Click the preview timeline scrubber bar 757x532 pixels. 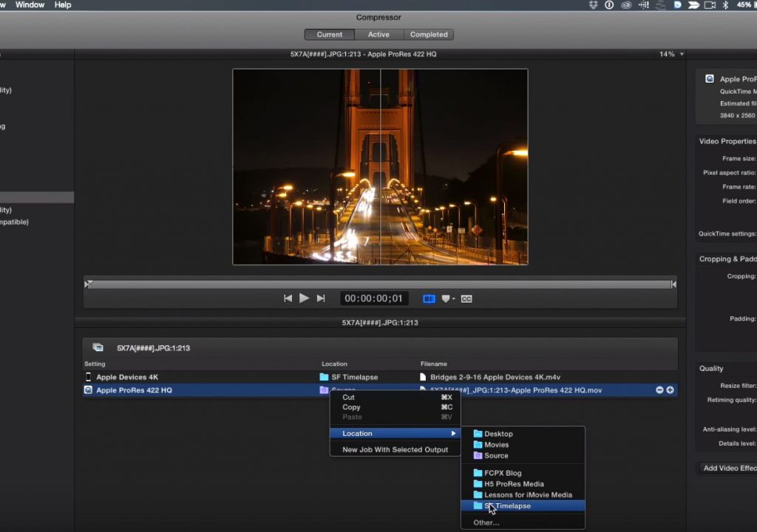381,284
